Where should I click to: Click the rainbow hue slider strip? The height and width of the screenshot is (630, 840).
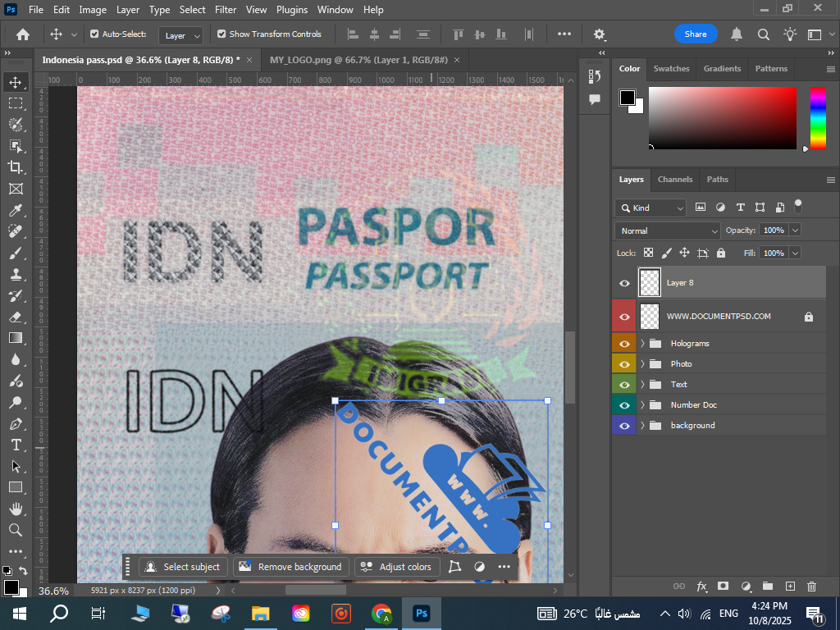pyautogui.click(x=818, y=118)
